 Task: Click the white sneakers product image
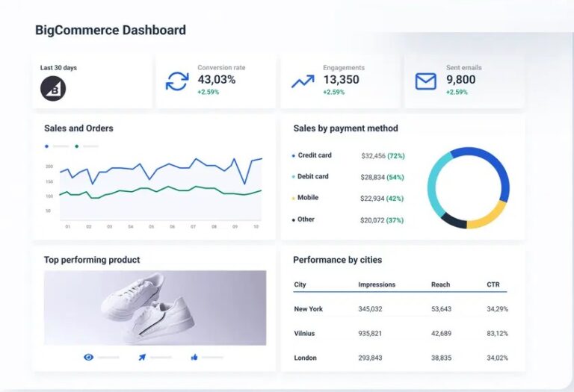pyautogui.click(x=155, y=307)
